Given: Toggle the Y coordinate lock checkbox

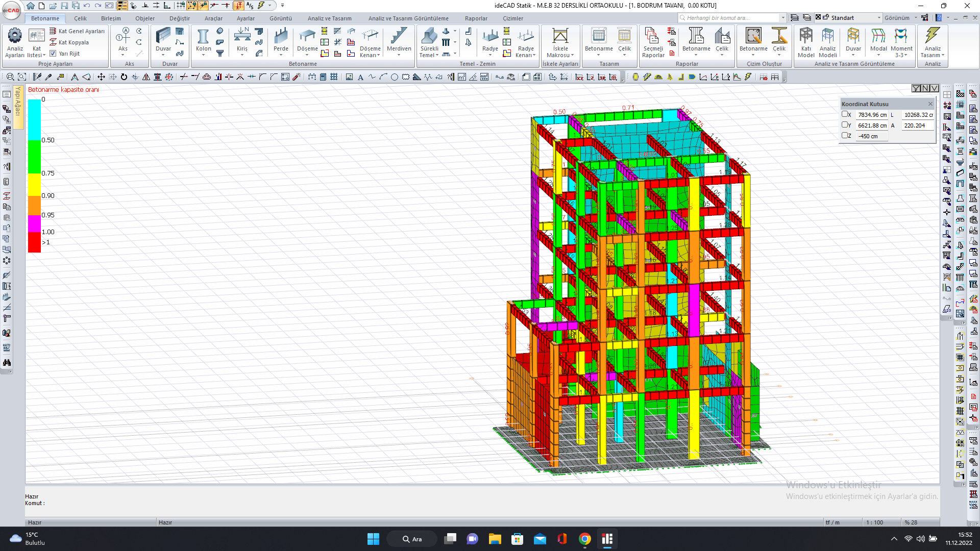Looking at the screenshot, I should click(845, 125).
